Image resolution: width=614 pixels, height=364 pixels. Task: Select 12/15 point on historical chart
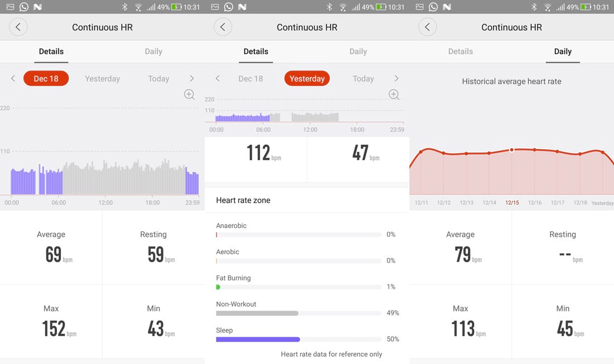click(511, 150)
